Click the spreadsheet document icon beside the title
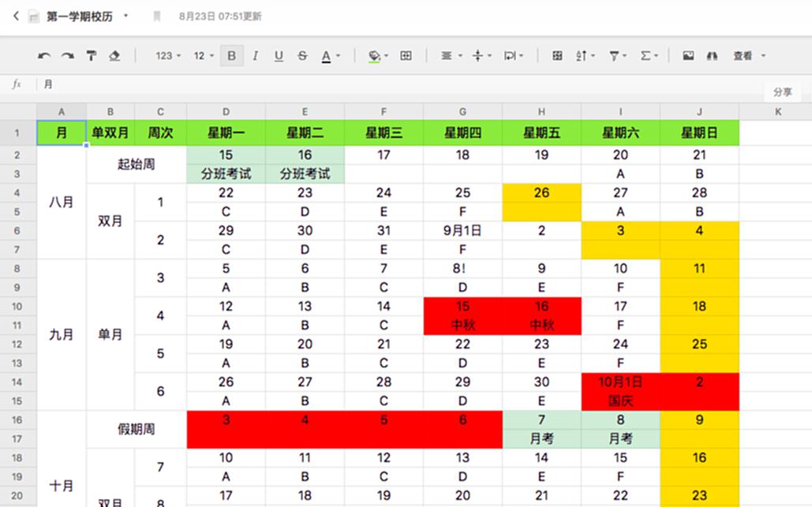The image size is (812, 507). (34, 17)
